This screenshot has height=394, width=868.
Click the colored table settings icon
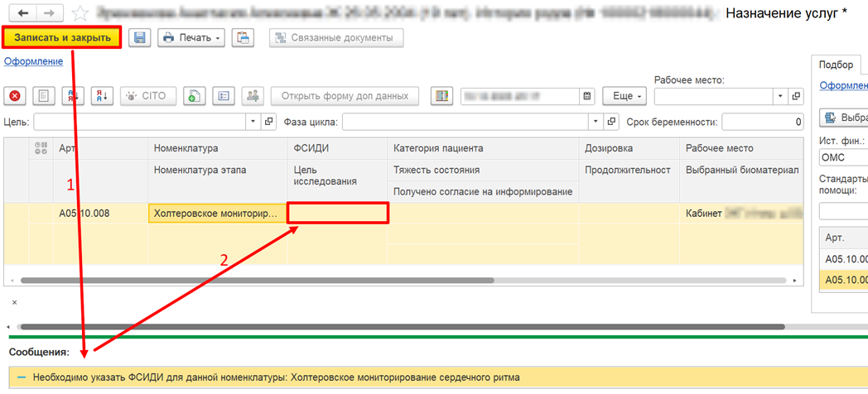(442, 96)
